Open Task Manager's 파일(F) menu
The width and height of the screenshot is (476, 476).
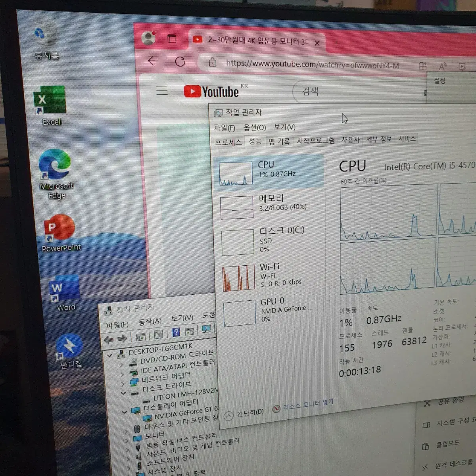(225, 128)
